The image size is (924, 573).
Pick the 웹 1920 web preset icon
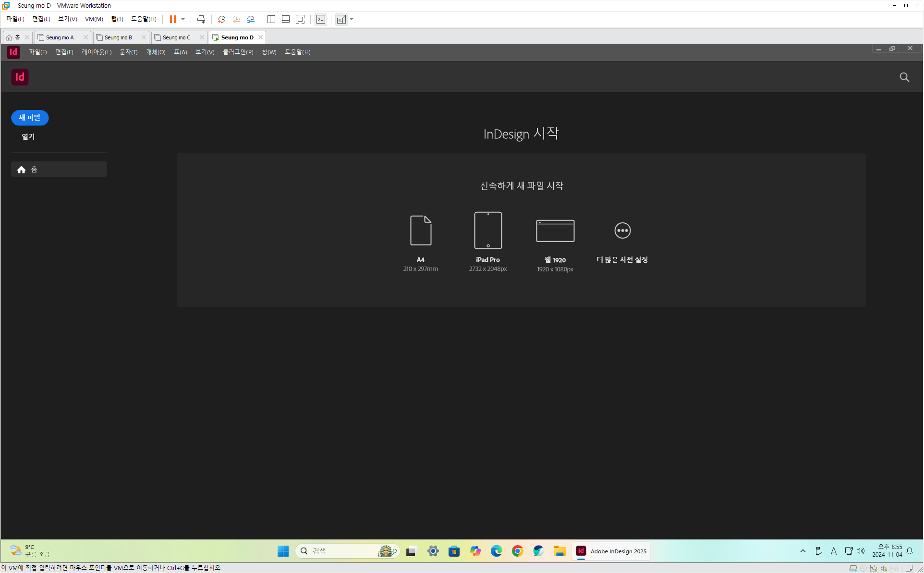pos(555,231)
